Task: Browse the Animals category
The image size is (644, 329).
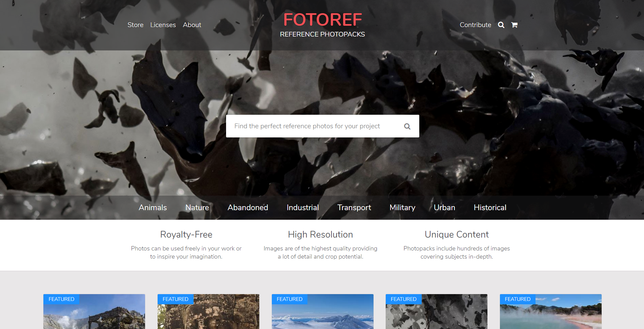Action: click(x=153, y=207)
